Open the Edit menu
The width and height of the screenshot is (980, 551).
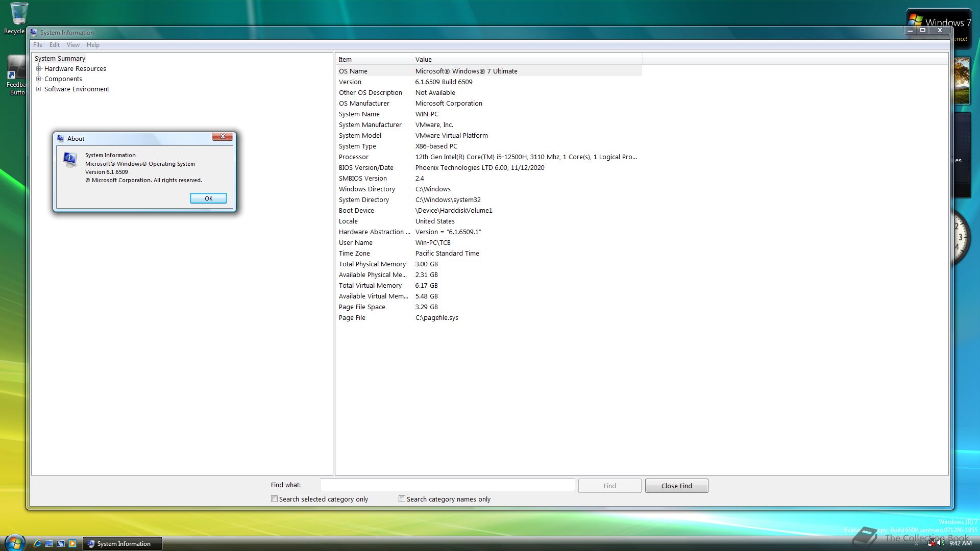55,45
